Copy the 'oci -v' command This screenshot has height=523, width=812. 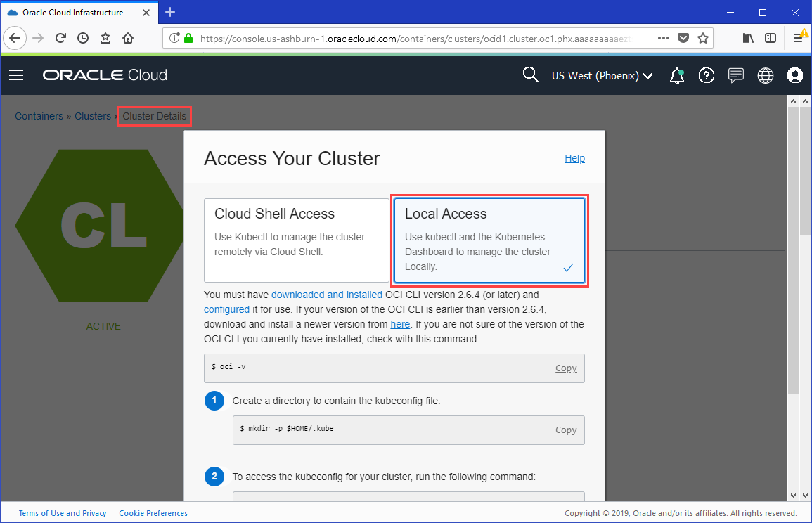click(x=566, y=368)
